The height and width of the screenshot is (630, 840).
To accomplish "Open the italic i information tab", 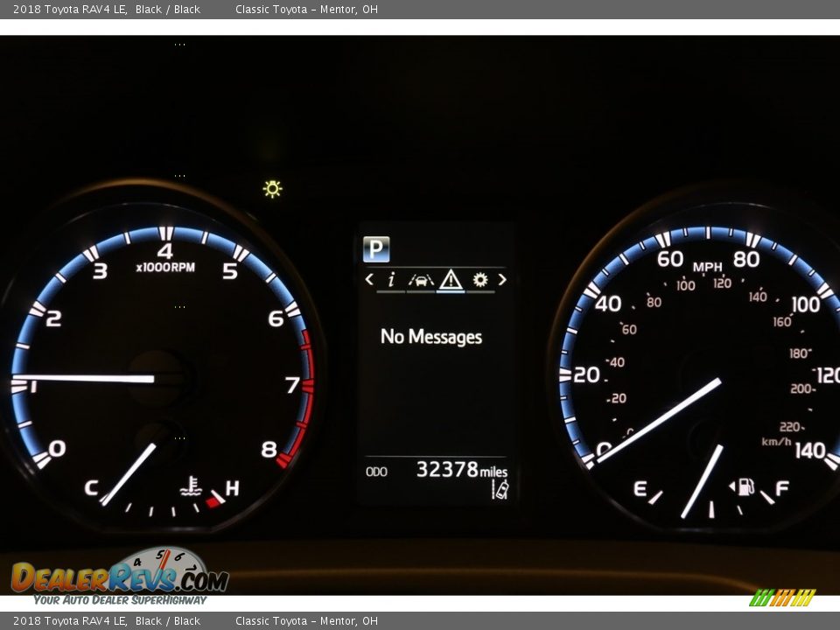I will point(391,279).
